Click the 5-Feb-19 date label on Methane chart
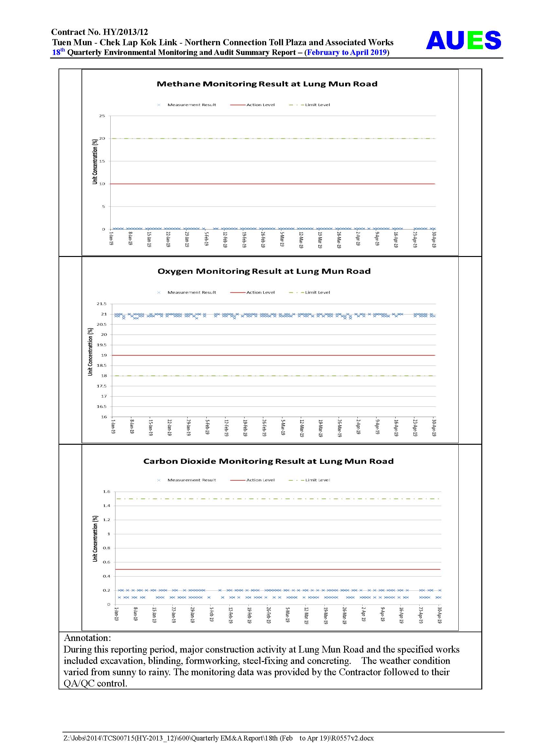The height and width of the screenshot is (756, 535). (206, 239)
